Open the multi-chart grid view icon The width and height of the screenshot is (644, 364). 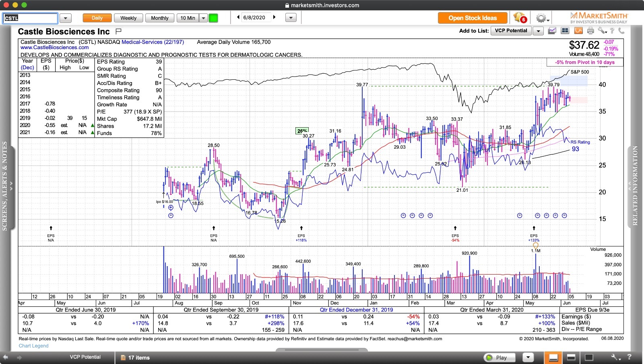(565, 31)
